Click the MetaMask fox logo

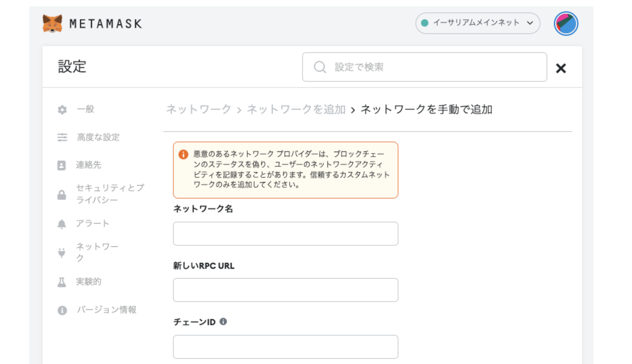(x=52, y=23)
